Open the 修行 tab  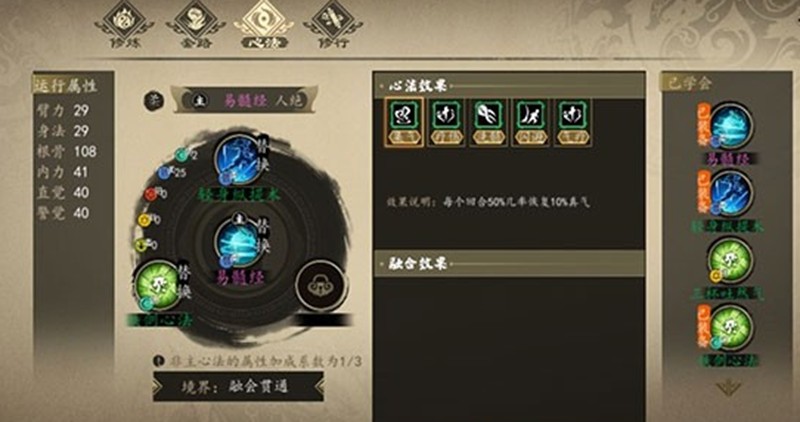click(x=333, y=25)
